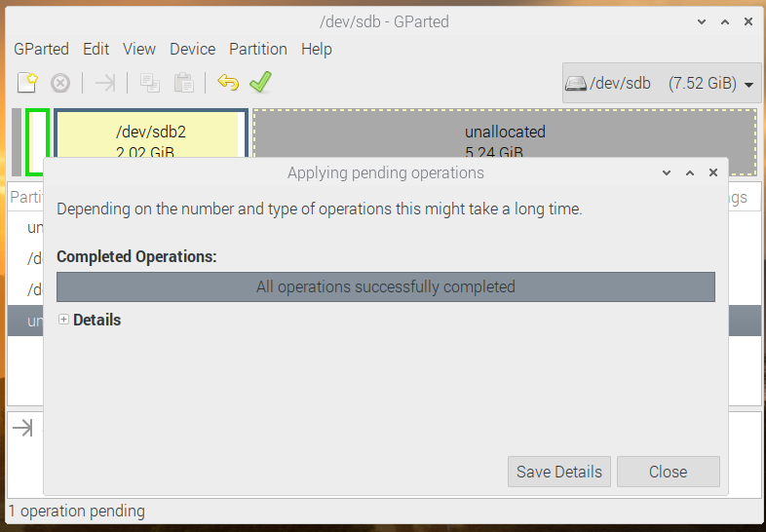Open the Partition menu
The height and width of the screenshot is (532, 766).
258,49
